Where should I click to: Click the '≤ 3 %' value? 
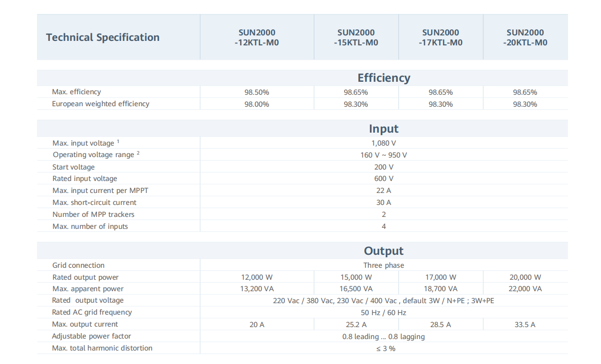click(x=385, y=349)
